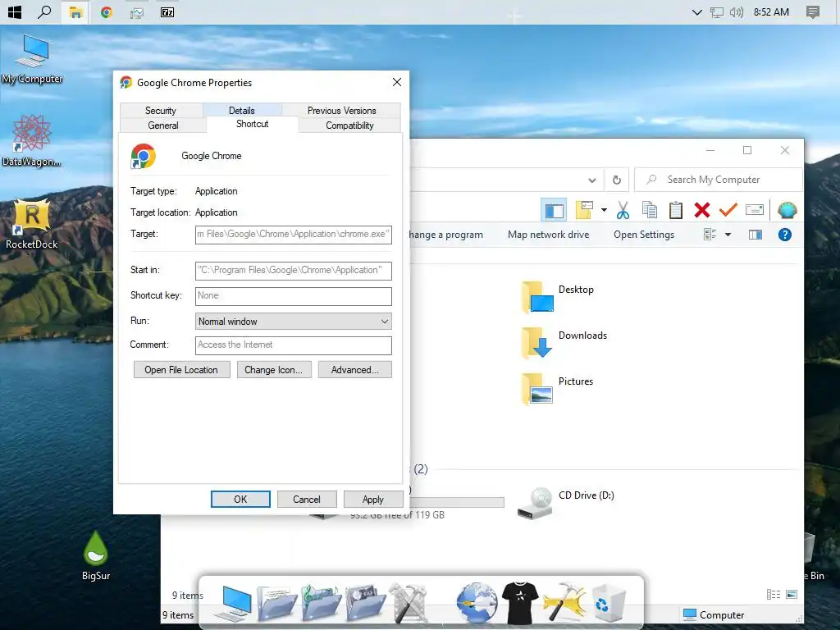Click the computer monitor icon in RocketDock
This screenshot has height=630, width=840.
(234, 603)
